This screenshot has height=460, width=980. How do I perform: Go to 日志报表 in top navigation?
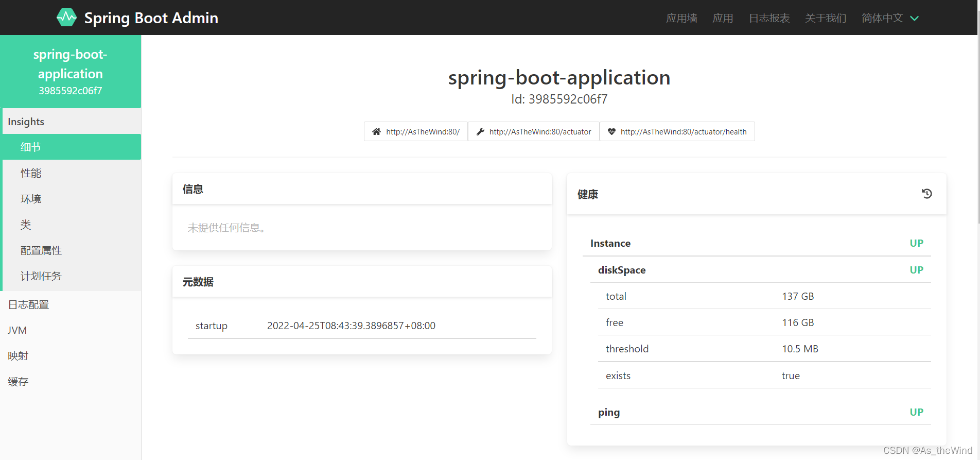click(769, 18)
